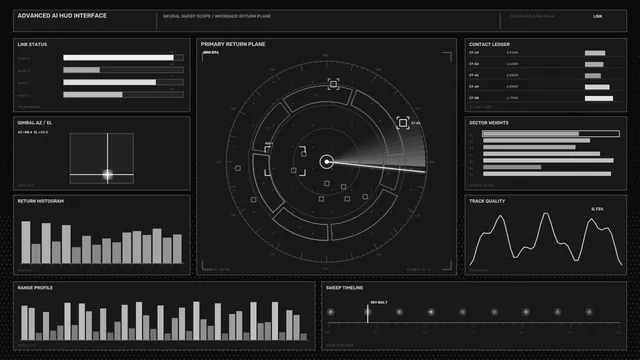Click the large corner-bracket reticle left of center
The height and width of the screenshot is (360, 640).
[285, 161]
